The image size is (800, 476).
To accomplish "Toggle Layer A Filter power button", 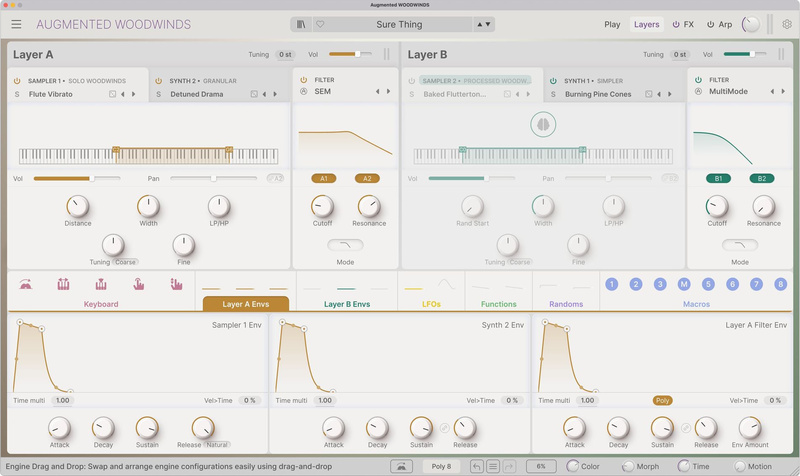I will [x=304, y=80].
